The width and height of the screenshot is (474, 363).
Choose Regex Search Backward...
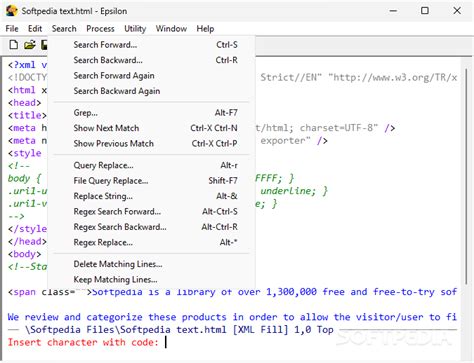pos(152,227)
